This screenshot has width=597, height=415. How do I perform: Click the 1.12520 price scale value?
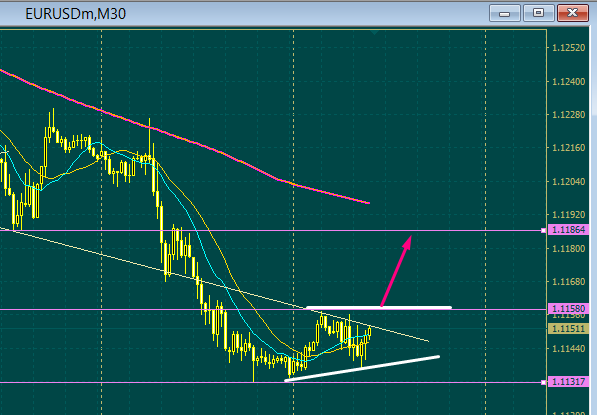pyautogui.click(x=568, y=48)
